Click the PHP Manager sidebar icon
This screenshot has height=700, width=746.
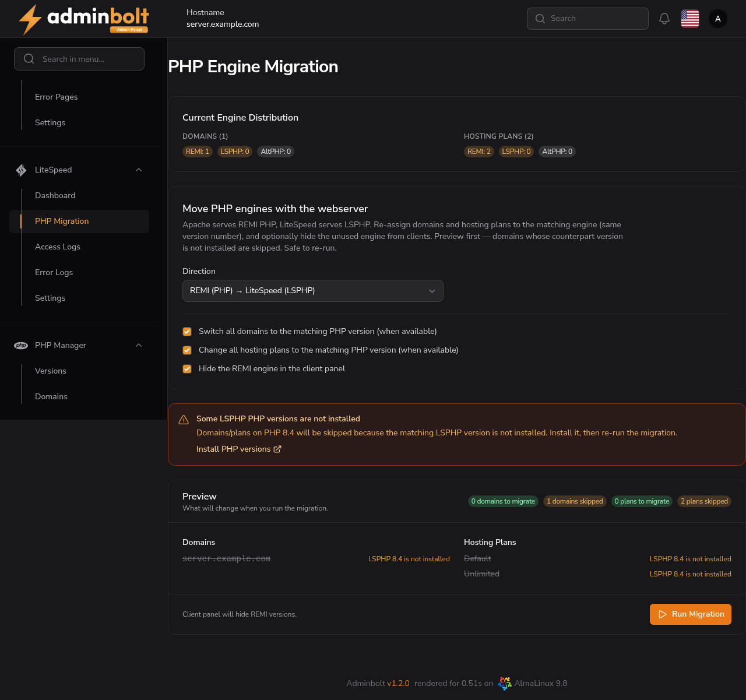pos(21,346)
